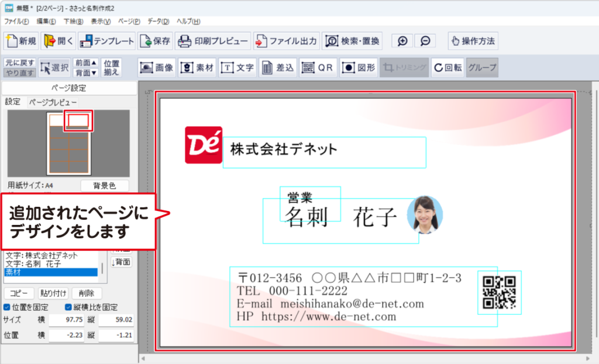
Task: Open the 表示 menu
Action: pos(101,22)
